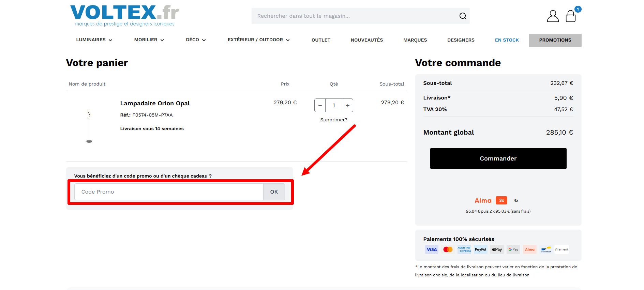644x290 pixels.
Task: Open the Lampadaire product thumbnail
Action: [x=89, y=126]
